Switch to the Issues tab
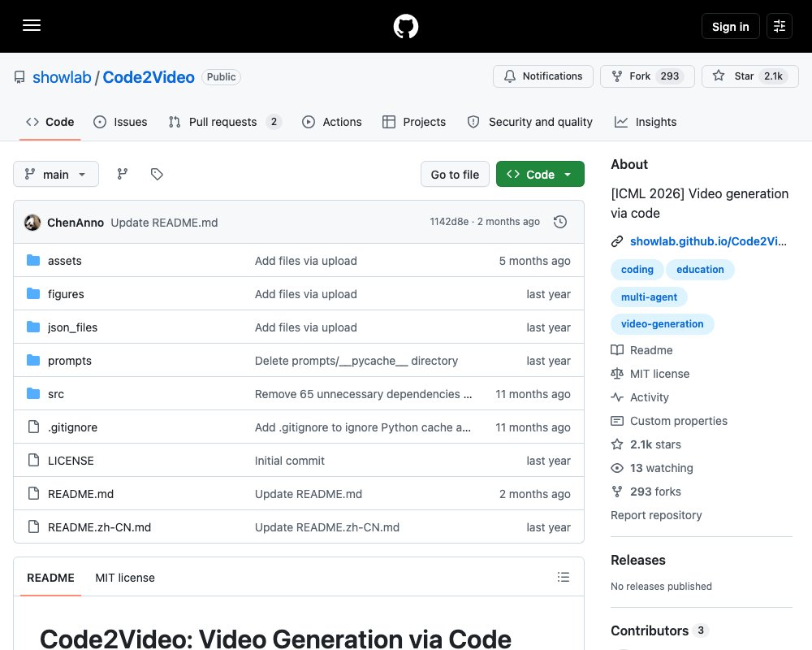This screenshot has width=812, height=650. [120, 122]
